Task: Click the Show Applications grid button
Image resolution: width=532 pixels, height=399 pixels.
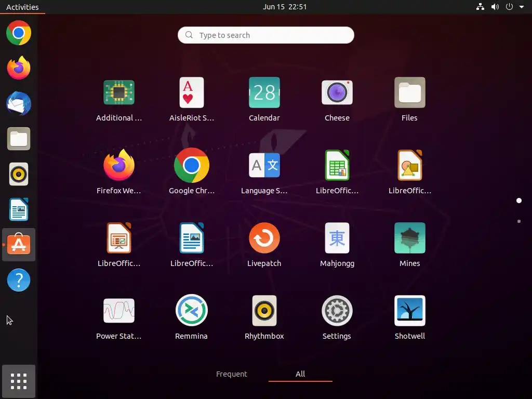Action: 19,381
